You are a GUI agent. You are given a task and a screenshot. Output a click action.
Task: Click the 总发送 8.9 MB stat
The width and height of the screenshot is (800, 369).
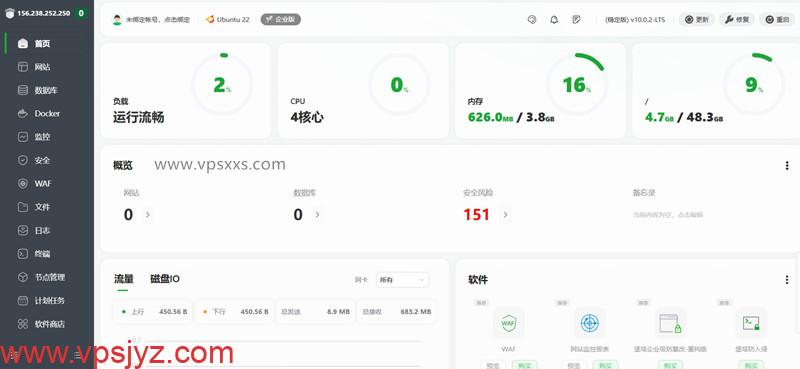click(315, 311)
